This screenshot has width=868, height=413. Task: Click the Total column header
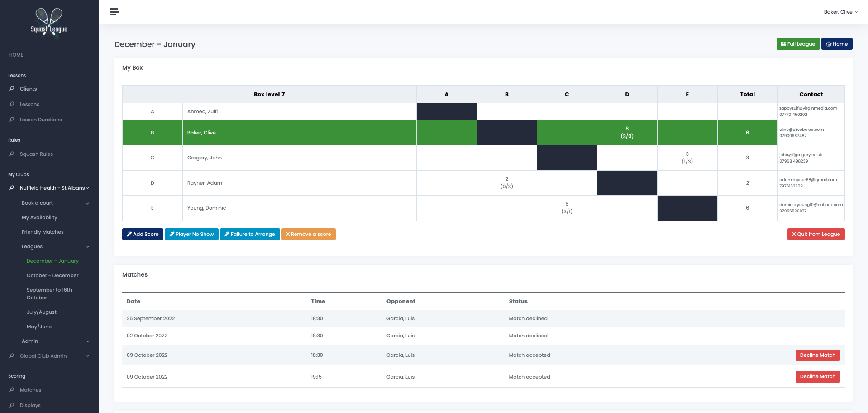747,94
